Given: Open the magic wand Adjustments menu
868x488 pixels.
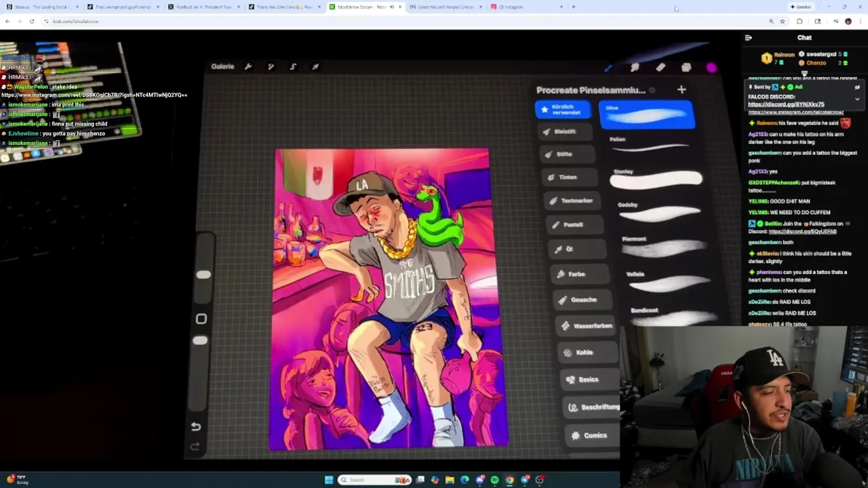Looking at the screenshot, I should tap(271, 66).
